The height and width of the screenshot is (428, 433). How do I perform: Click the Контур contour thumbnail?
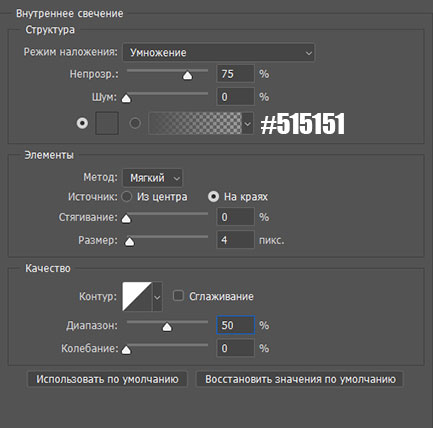point(137,296)
